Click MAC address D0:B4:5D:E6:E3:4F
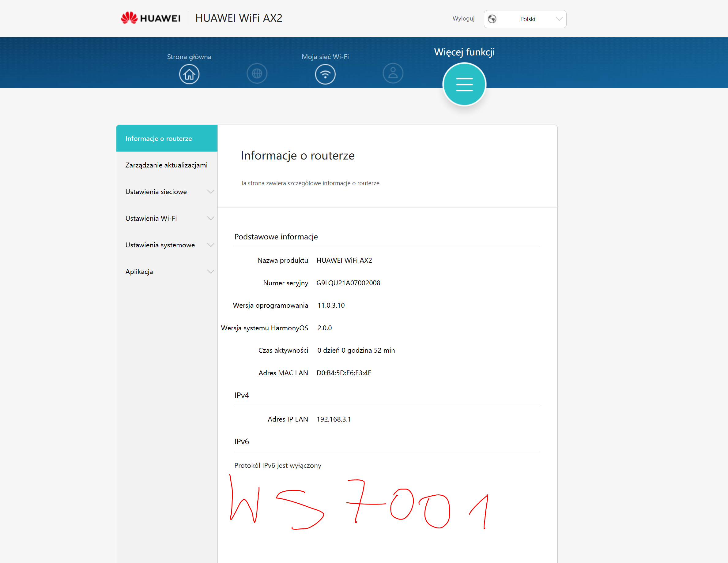 point(344,373)
